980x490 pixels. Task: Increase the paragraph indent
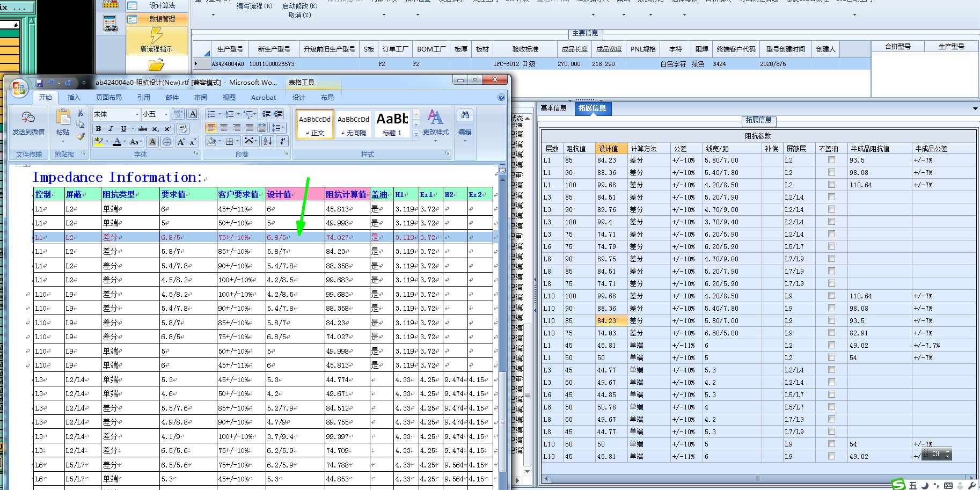(x=279, y=114)
